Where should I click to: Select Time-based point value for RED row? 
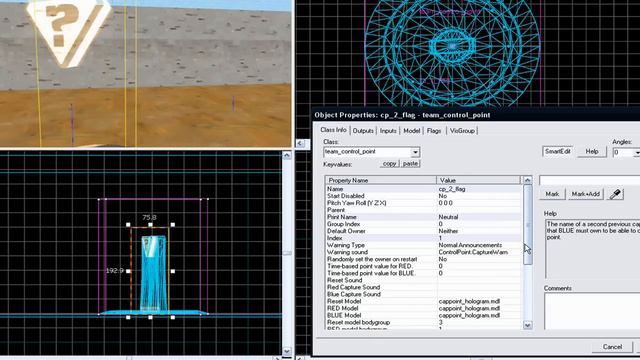point(423,266)
